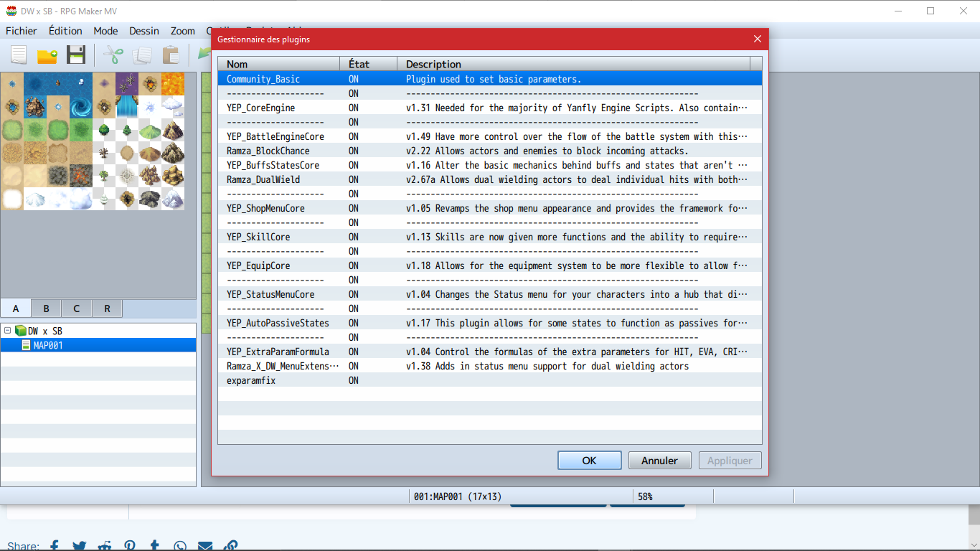Select the YEP_StatusMenuCore plugin
The image size is (980, 551).
(x=490, y=294)
